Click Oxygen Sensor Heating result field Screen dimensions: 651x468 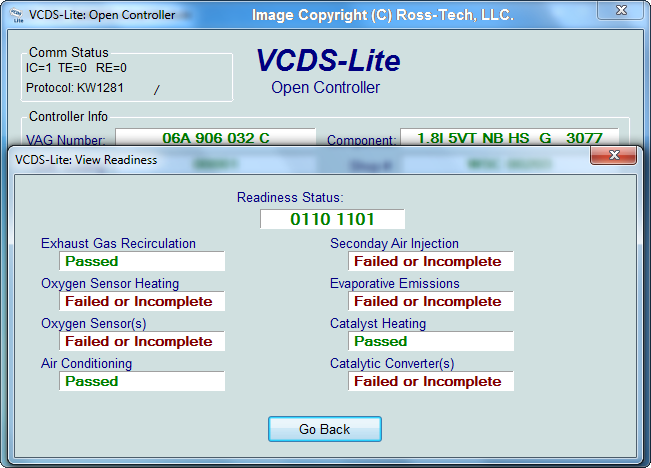pyautogui.click(x=142, y=301)
